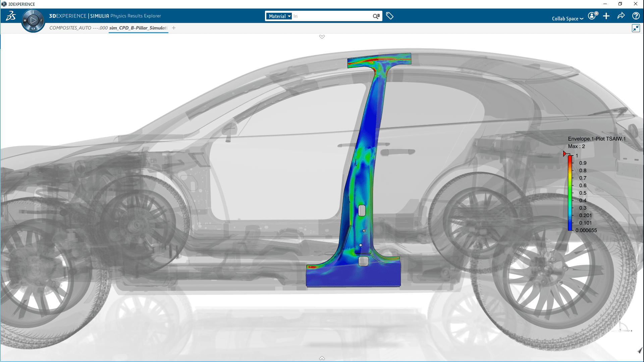Click the plus add content icon
Screen dimensions: 644x362
(x=606, y=16)
